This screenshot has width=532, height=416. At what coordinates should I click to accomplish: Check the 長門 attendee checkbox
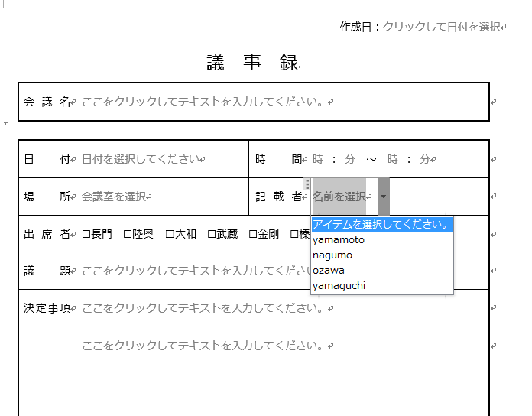click(86, 234)
